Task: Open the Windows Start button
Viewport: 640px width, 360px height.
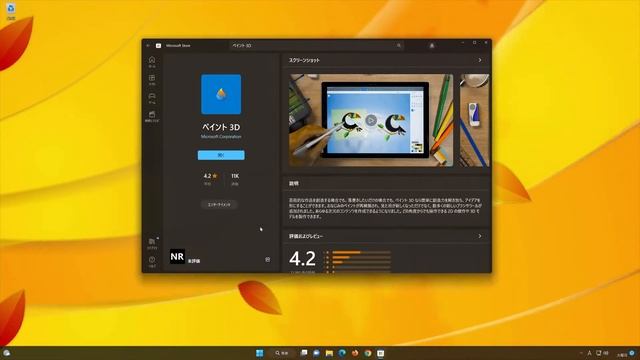Action: (260, 353)
